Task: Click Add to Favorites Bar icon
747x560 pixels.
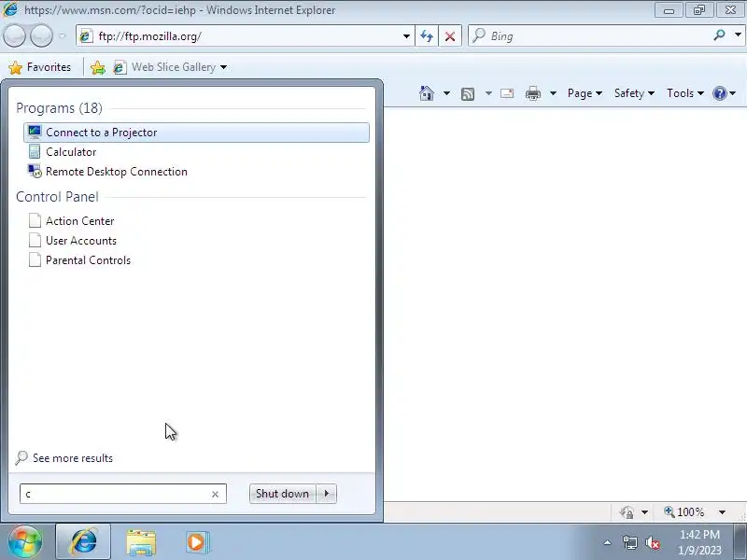Action: click(x=98, y=67)
